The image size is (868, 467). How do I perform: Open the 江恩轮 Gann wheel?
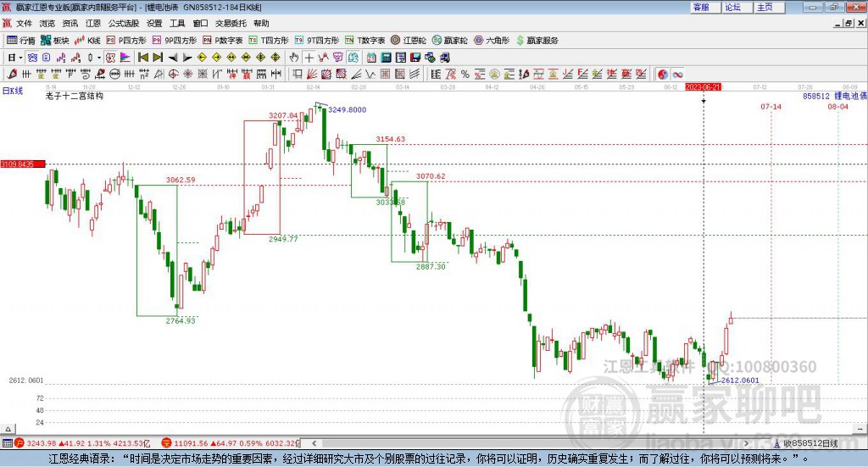click(409, 41)
